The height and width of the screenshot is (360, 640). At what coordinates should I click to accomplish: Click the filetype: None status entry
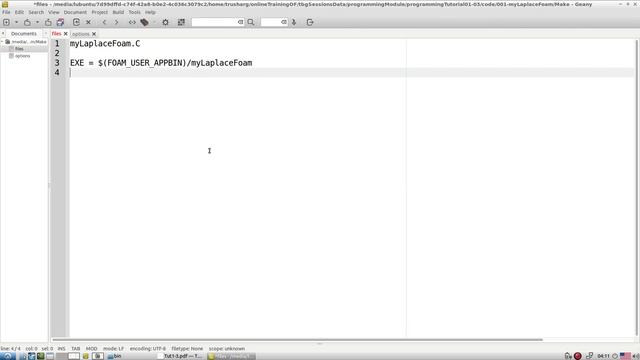click(187, 349)
